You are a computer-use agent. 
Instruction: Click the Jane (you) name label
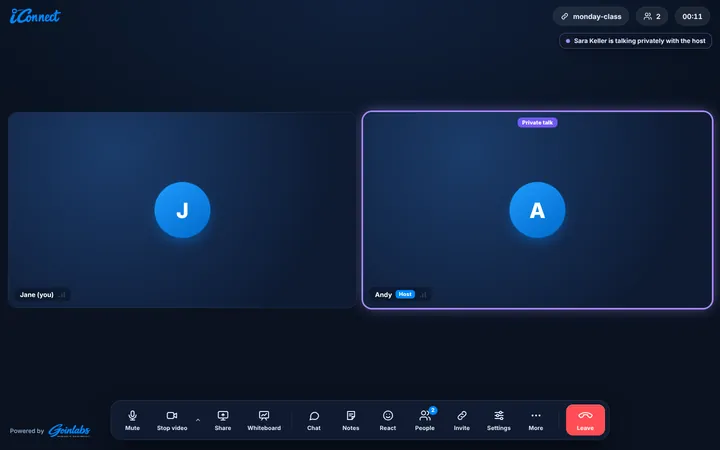click(x=37, y=295)
